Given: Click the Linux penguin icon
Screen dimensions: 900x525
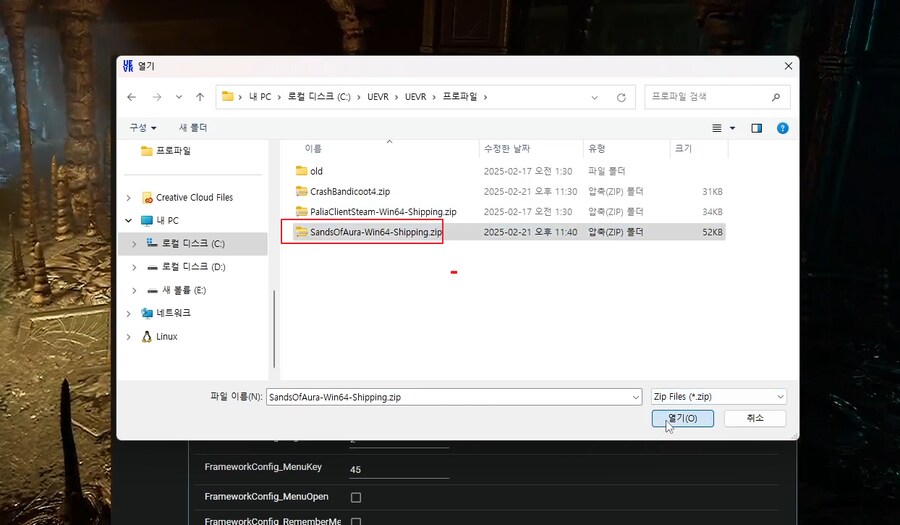Looking at the screenshot, I should tap(146, 336).
